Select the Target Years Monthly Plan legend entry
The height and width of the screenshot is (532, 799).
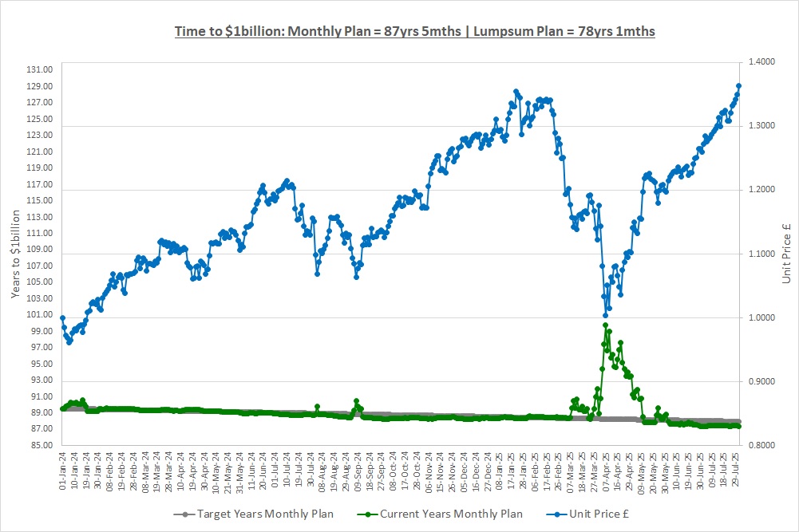coord(263,514)
